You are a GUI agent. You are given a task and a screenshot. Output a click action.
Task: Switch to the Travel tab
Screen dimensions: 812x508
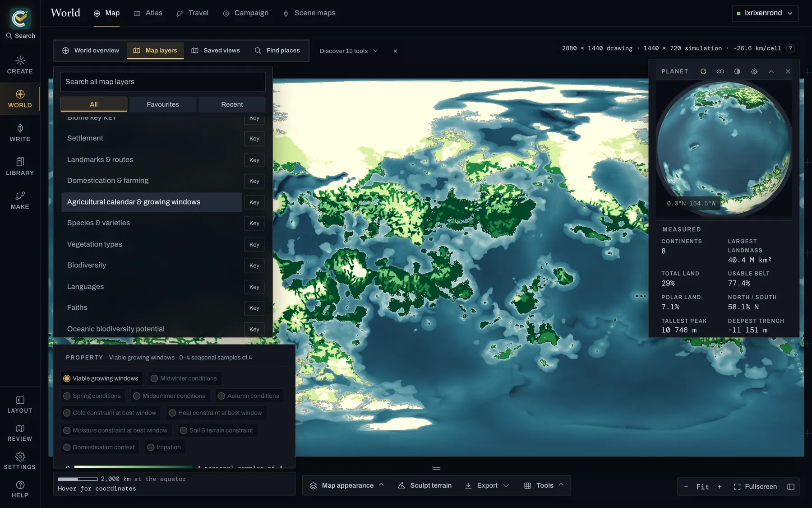(x=192, y=13)
